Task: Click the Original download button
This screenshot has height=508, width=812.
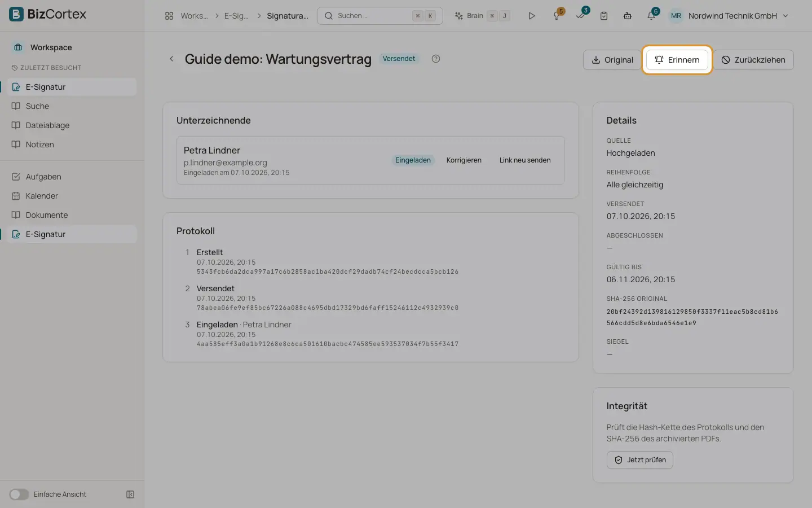Action: 612,60
